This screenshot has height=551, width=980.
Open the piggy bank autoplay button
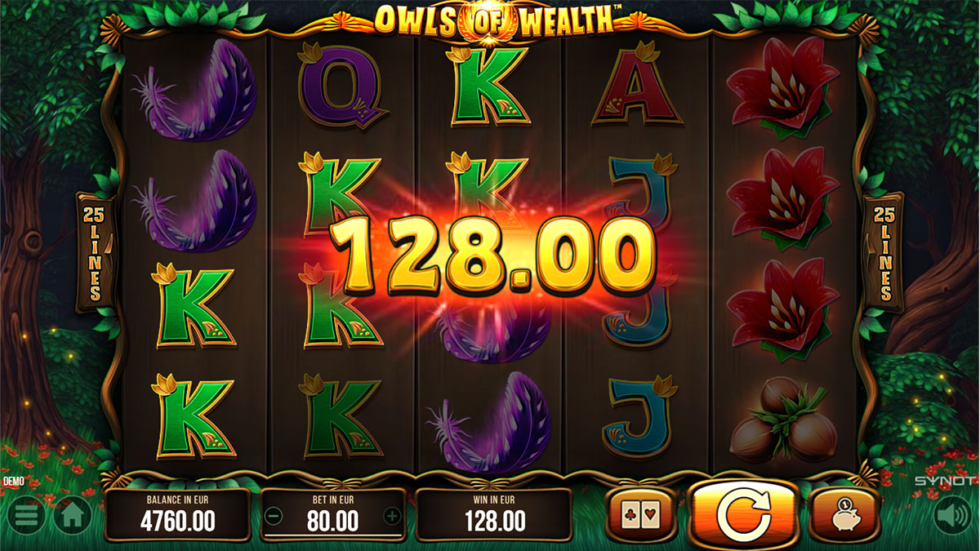pos(844,515)
